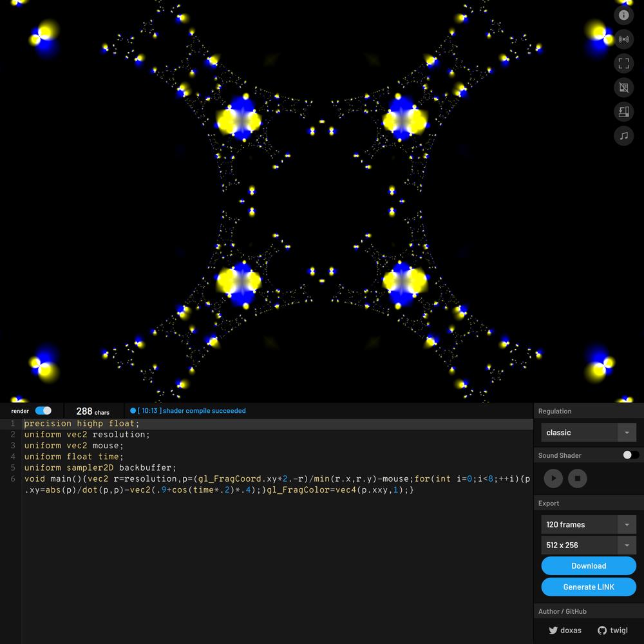Click the broadcast signal icon
Viewport: 644px width, 644px height.
[623, 39]
